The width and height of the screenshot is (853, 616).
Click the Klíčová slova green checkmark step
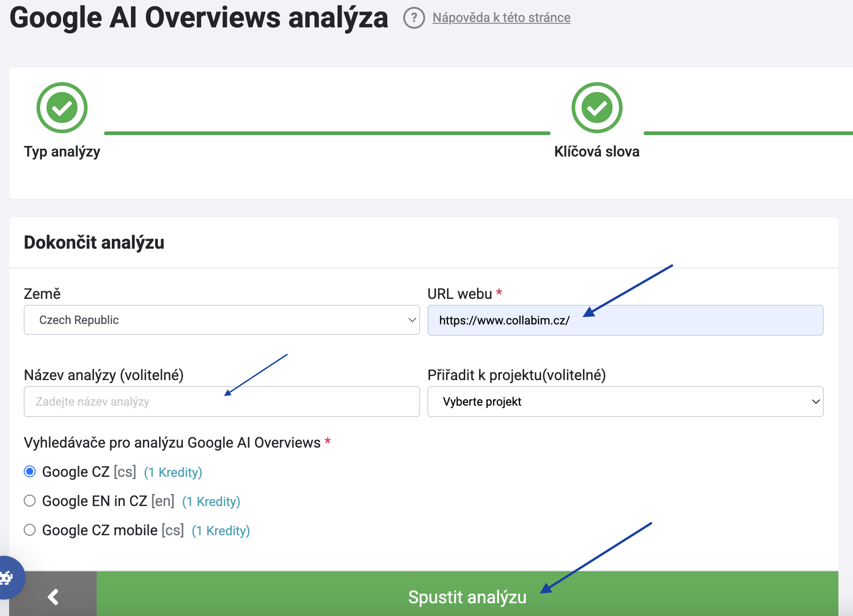click(x=597, y=108)
